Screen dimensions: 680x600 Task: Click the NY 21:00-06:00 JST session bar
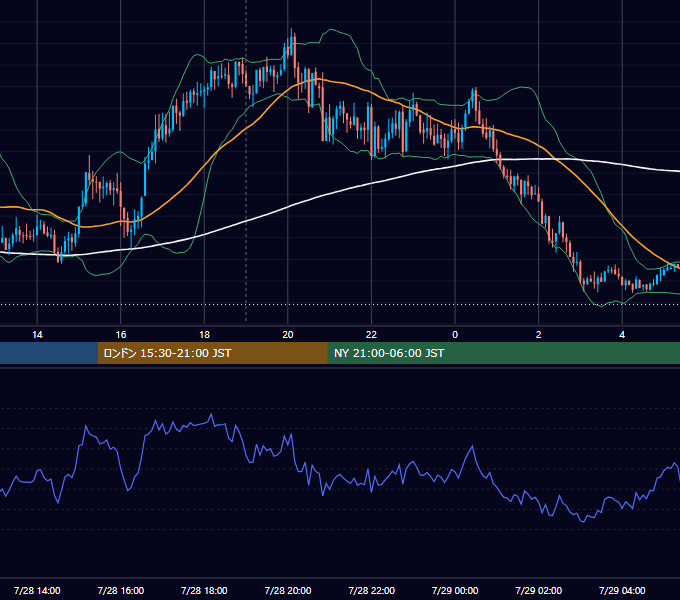[503, 353]
